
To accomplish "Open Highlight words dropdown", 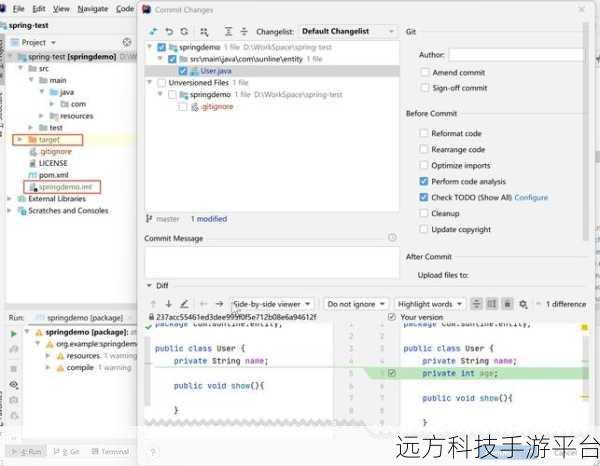I will (x=430, y=304).
